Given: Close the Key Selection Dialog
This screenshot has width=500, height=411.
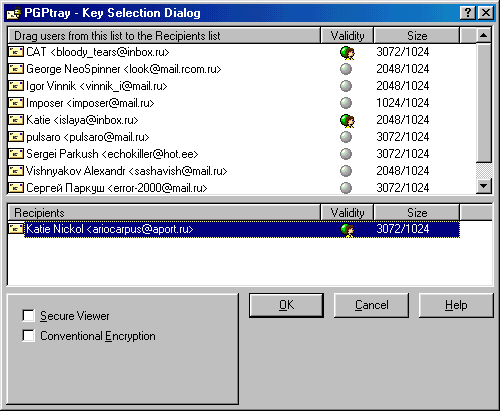Looking at the screenshot, I should point(486,13).
